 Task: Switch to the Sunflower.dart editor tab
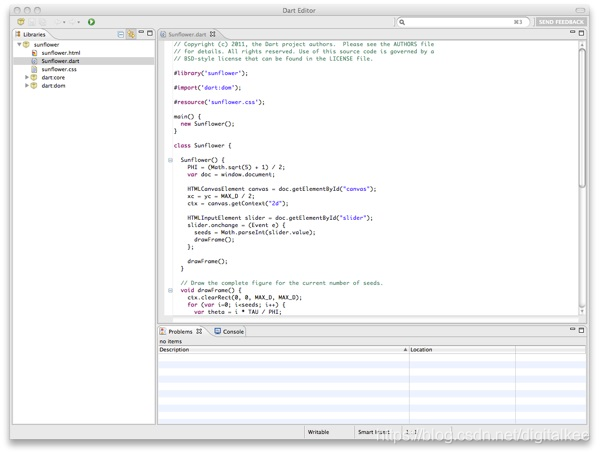click(187, 34)
